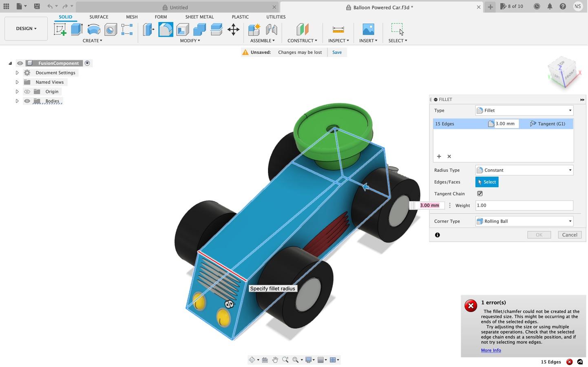Select the Measure tool
Screen dimensions: 588x367
tap(338, 29)
